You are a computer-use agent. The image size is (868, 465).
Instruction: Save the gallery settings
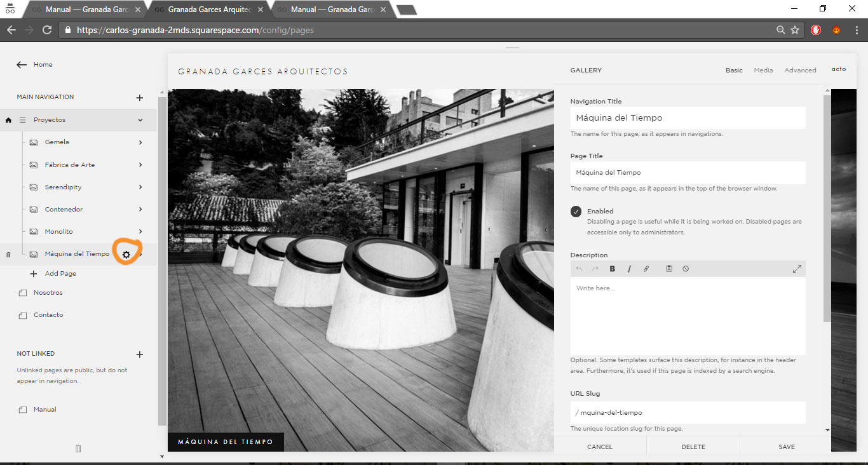(x=787, y=447)
